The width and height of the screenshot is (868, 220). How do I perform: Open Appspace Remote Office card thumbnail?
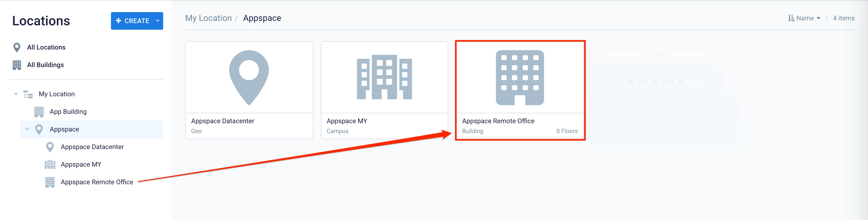tap(520, 77)
